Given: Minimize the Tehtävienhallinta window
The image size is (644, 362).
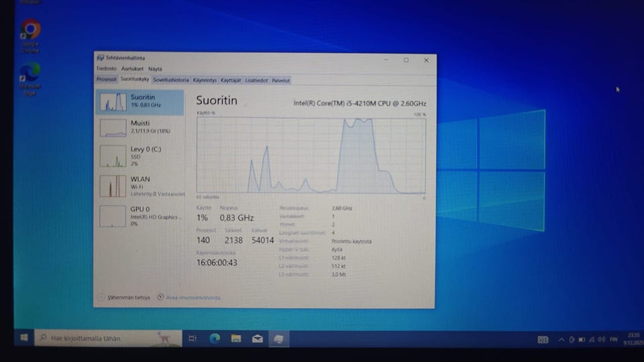Looking at the screenshot, I should pos(386,60).
